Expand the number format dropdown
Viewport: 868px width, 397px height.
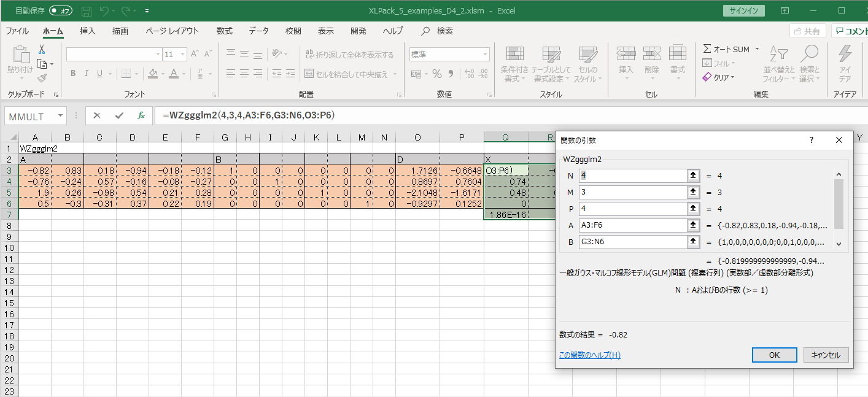tap(485, 55)
